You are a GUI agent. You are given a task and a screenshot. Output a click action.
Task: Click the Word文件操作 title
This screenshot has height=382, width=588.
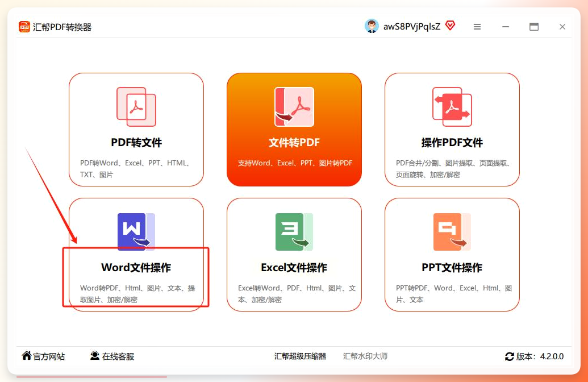click(x=136, y=268)
